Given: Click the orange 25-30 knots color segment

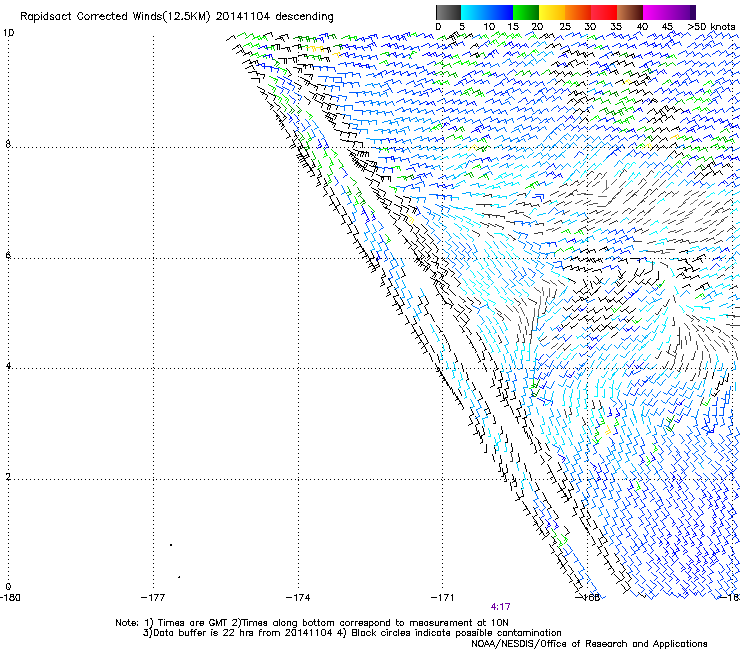Looking at the screenshot, I should pyautogui.click(x=578, y=12).
